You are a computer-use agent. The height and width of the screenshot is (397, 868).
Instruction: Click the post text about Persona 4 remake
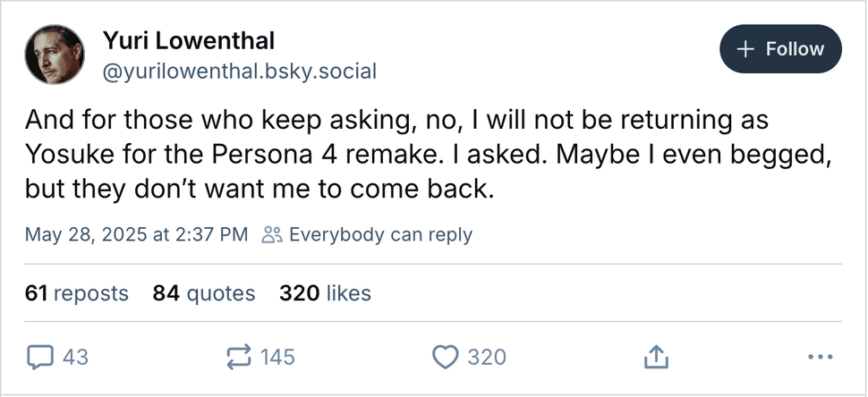pyautogui.click(x=430, y=156)
